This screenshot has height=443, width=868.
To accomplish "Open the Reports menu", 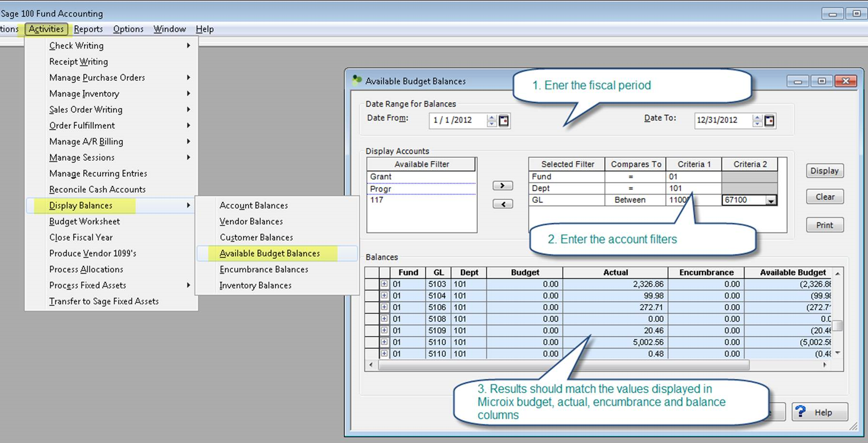I will (88, 29).
